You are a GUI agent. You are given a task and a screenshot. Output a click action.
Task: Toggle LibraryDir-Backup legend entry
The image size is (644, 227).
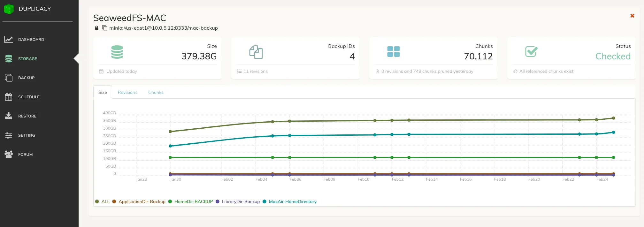[x=238, y=201]
